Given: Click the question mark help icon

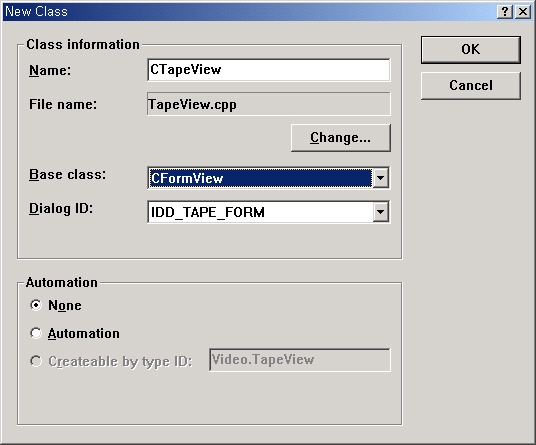Looking at the screenshot, I should (x=505, y=12).
